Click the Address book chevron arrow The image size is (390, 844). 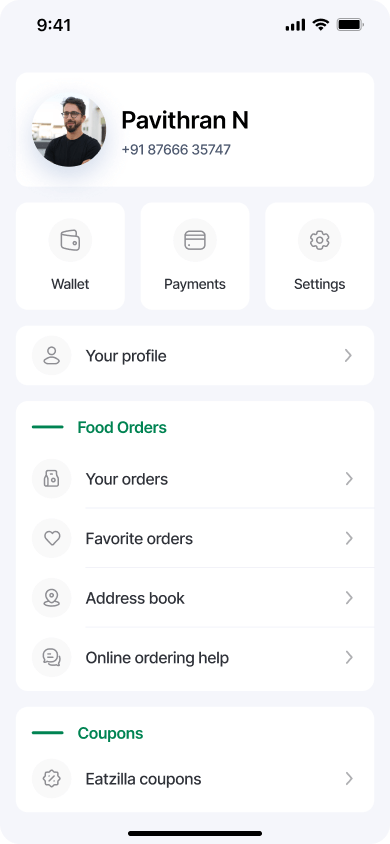349,598
